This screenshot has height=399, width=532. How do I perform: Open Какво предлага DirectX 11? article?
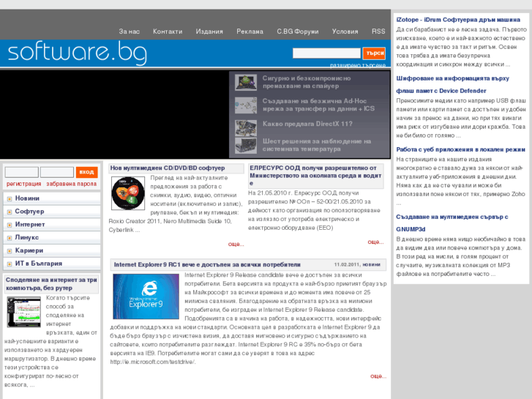click(x=307, y=124)
